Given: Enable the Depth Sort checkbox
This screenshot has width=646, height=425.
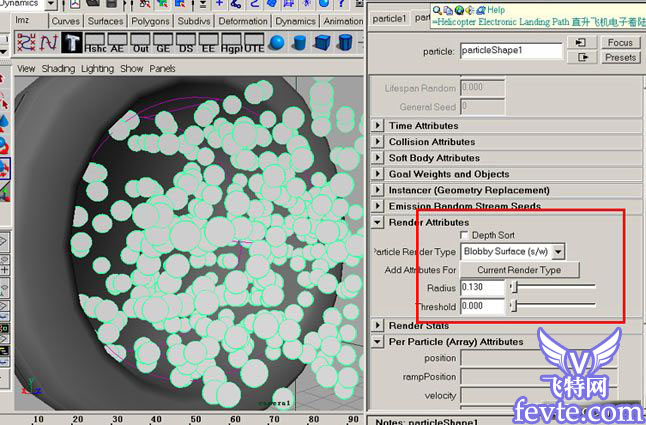Looking at the screenshot, I should [464, 235].
